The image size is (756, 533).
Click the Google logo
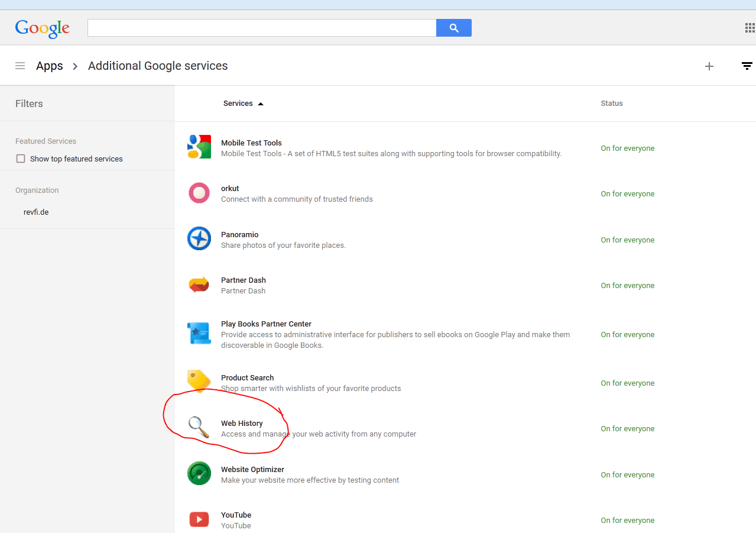[x=43, y=28]
